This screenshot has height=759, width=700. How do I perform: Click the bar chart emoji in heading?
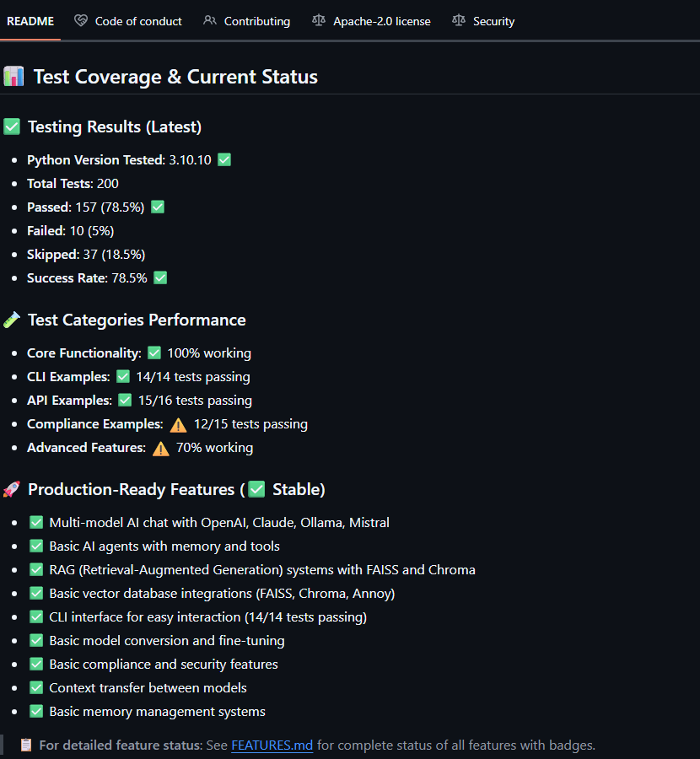13,77
